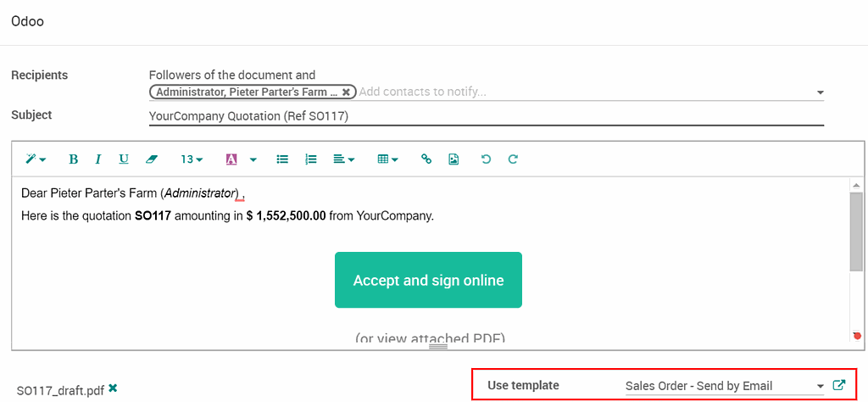Click the Accept and sign online button

tap(428, 280)
